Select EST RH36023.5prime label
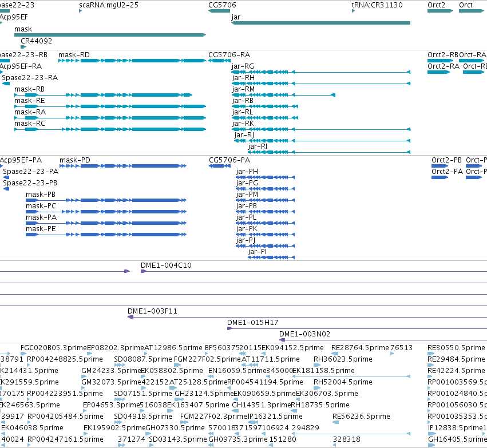Image resolution: width=487 pixels, height=448 pixels. [x=343, y=359]
